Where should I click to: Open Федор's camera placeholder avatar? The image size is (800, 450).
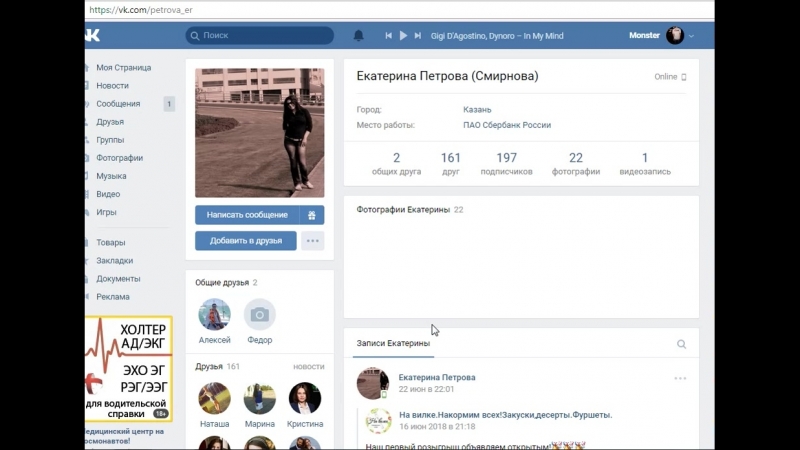[259, 315]
